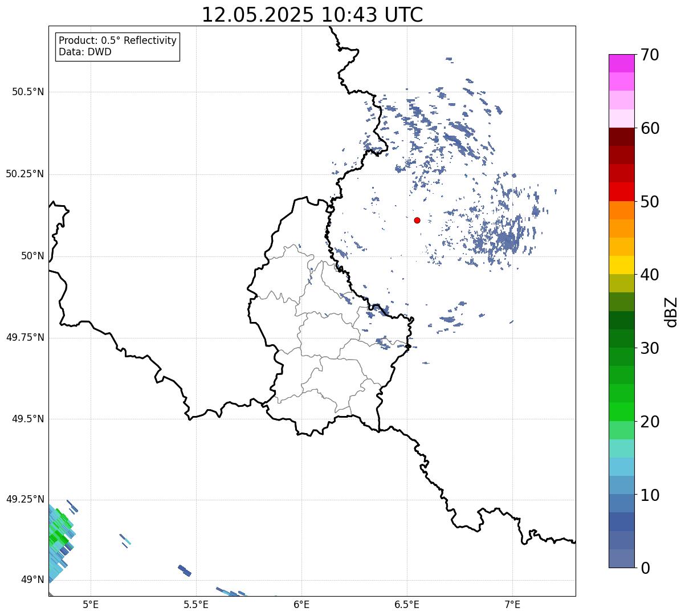Viewport: 685px width, 616px height.
Task: Click the colorbar tick value 10
Action: pyautogui.click(x=650, y=495)
